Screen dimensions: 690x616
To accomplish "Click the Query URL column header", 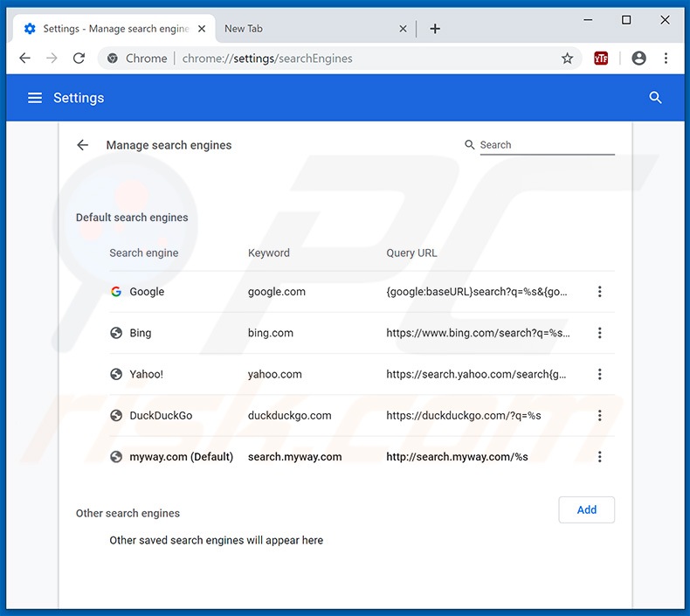I will coord(411,253).
